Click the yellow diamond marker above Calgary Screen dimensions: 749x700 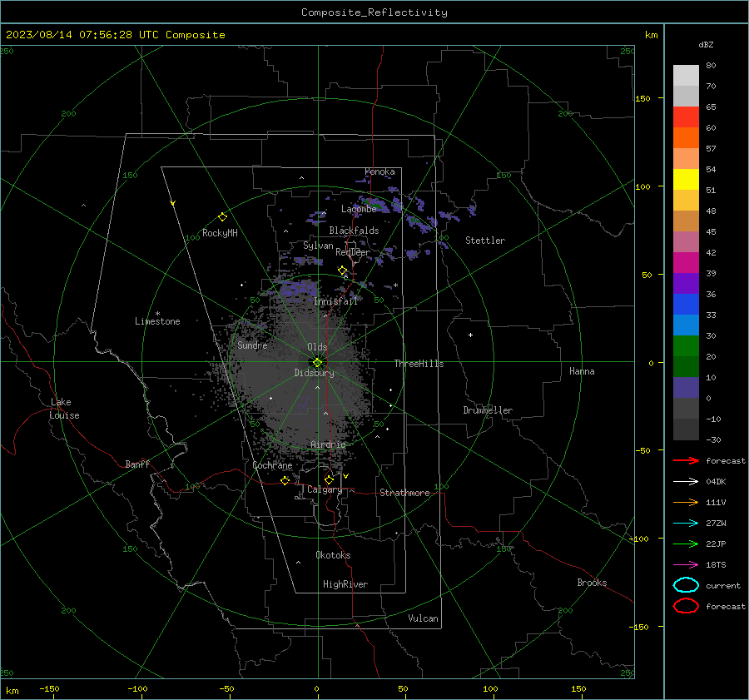(x=329, y=479)
